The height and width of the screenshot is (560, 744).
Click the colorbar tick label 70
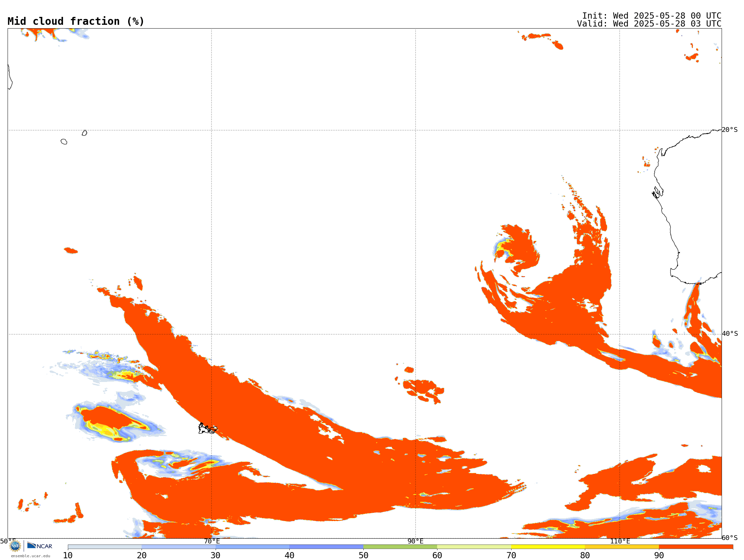[x=511, y=555]
